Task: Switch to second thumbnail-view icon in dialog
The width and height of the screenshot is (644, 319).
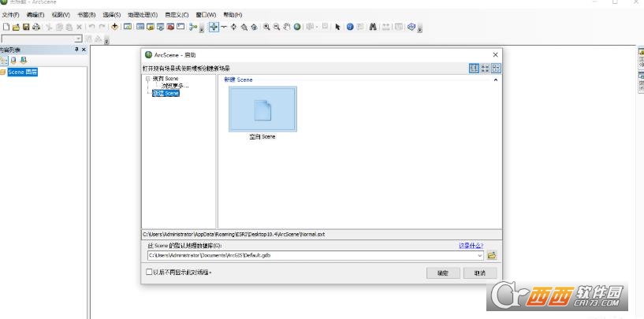Action: tap(485, 69)
